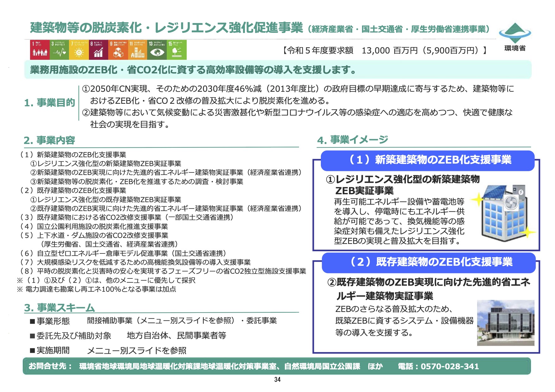Select the budget line 令和5年度要求額 13,000百万円
555x392 pixels.
click(x=385, y=50)
